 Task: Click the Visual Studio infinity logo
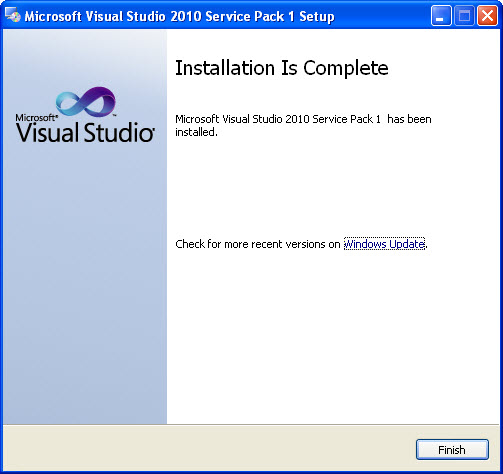(x=86, y=102)
